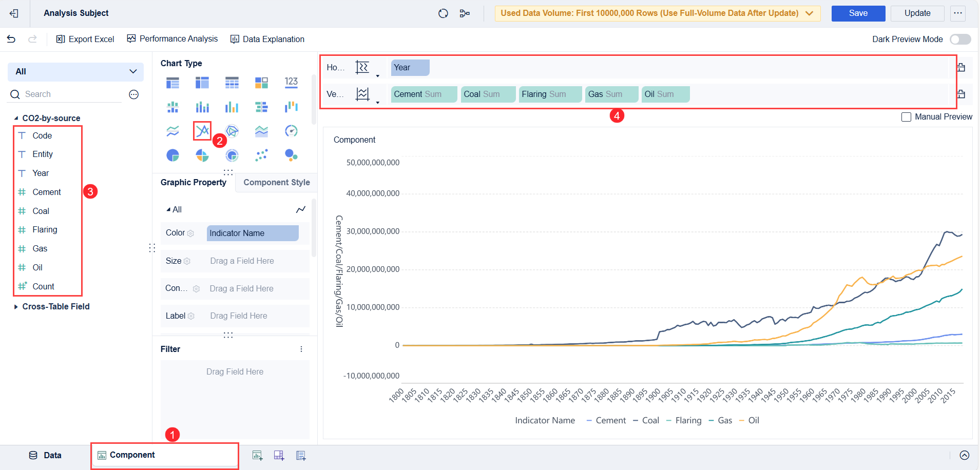Open the All dataset dropdown
Screen dimensions: 980x470
[x=75, y=72]
